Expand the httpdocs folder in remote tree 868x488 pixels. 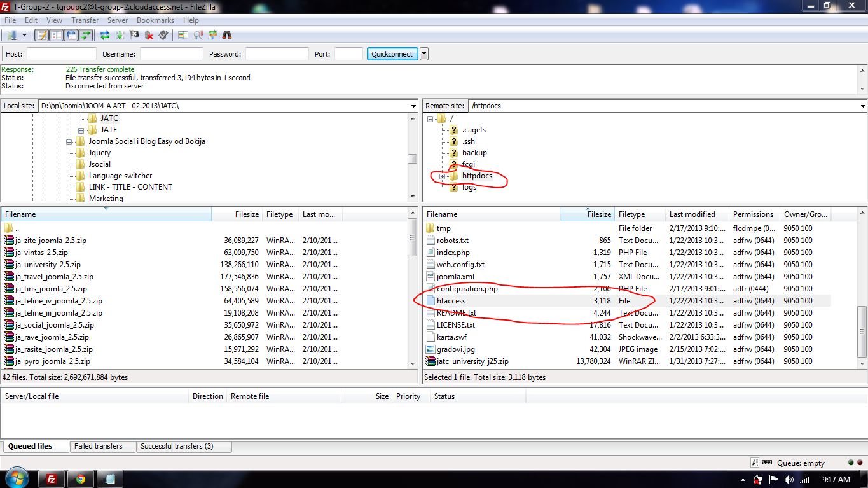442,176
